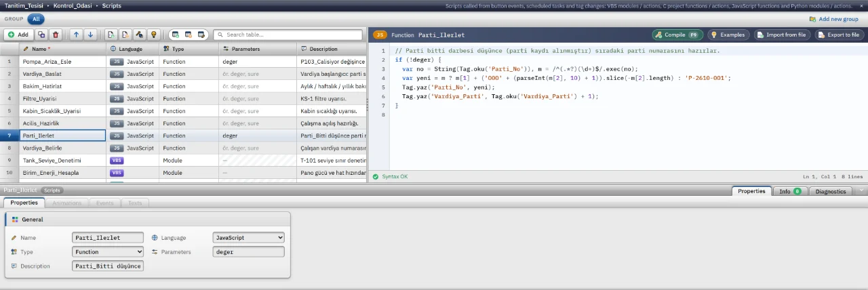This screenshot has width=868, height=290.
Task: Sort by the Type column header
Action: pos(189,49)
